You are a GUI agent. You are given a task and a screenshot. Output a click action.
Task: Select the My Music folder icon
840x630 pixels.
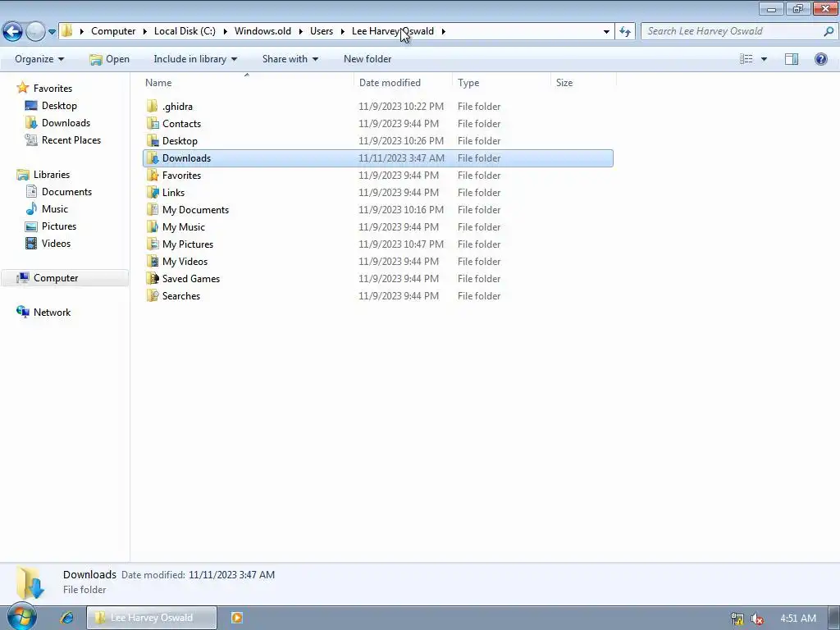[x=153, y=226]
